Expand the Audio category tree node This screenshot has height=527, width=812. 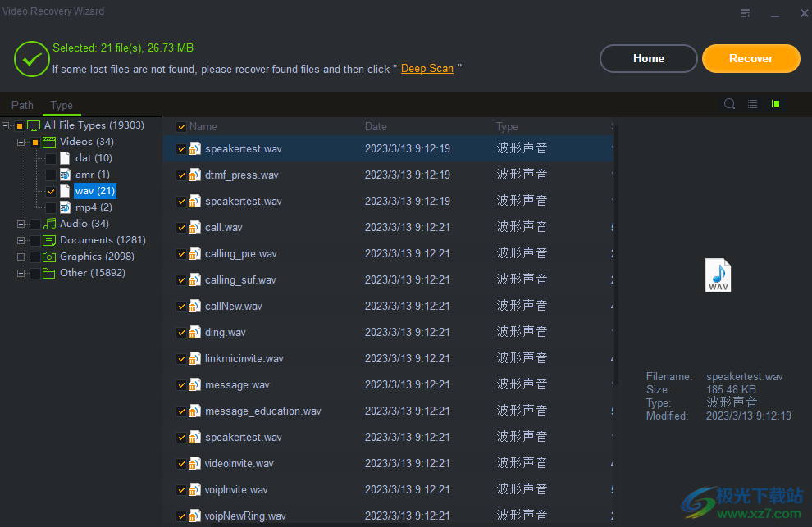point(21,224)
